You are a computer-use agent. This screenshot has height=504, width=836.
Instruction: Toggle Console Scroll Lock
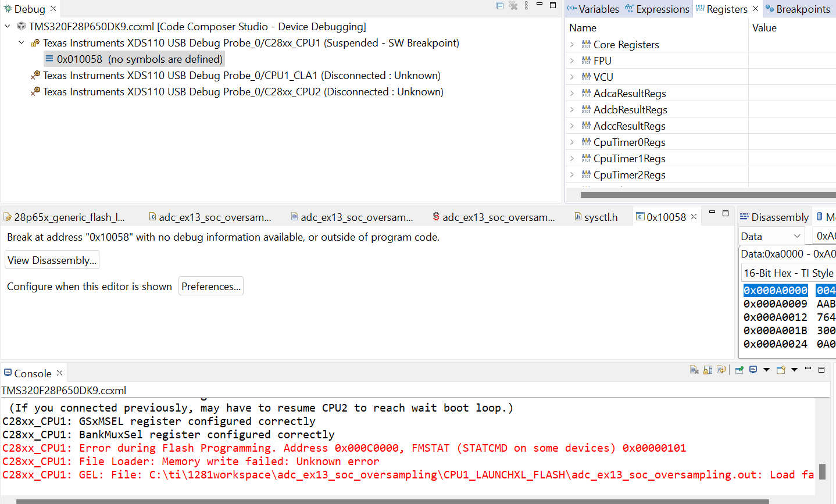tap(708, 370)
